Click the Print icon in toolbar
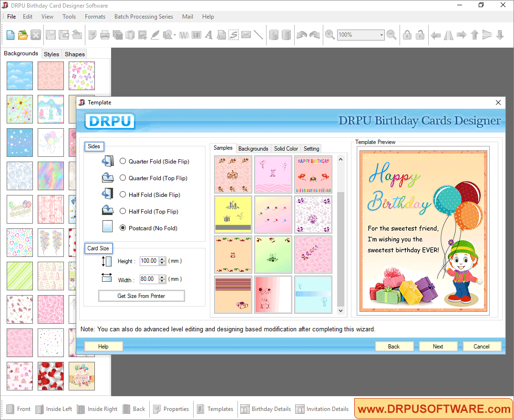 click(104, 35)
